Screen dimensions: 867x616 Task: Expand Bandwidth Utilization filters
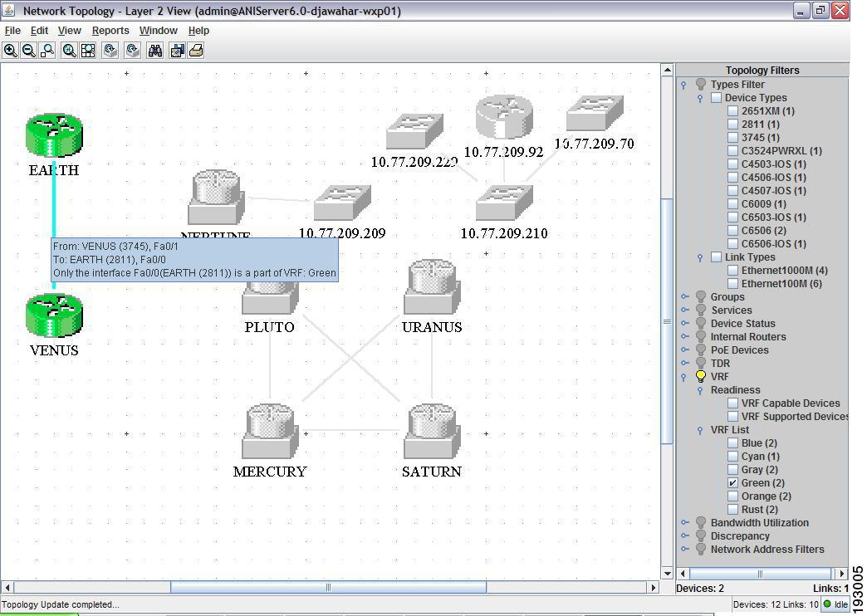686,522
